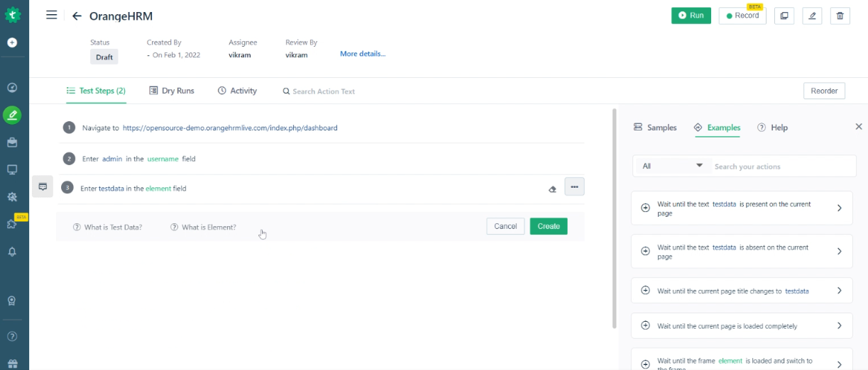868x370 pixels.
Task: Click the Testsigma logo in the sidebar
Action: click(13, 13)
